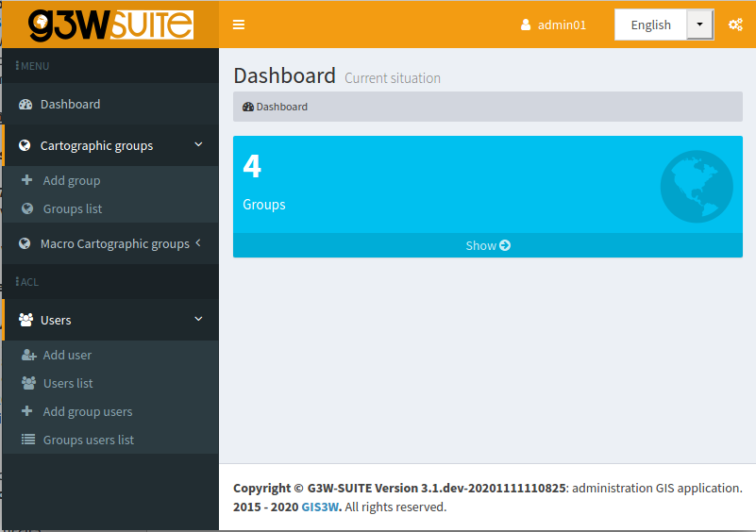Go to Dashboard in the sidebar menu

tap(110, 104)
